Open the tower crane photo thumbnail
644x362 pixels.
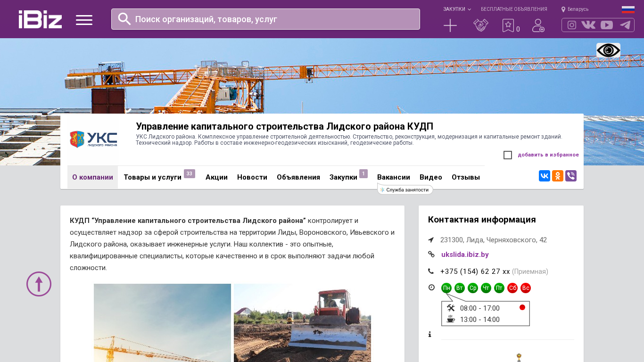162,323
